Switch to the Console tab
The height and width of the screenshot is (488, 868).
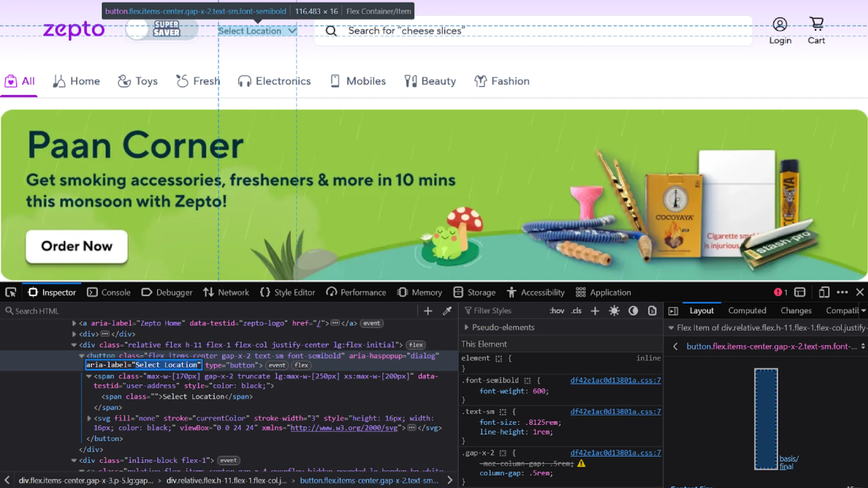tap(108, 292)
